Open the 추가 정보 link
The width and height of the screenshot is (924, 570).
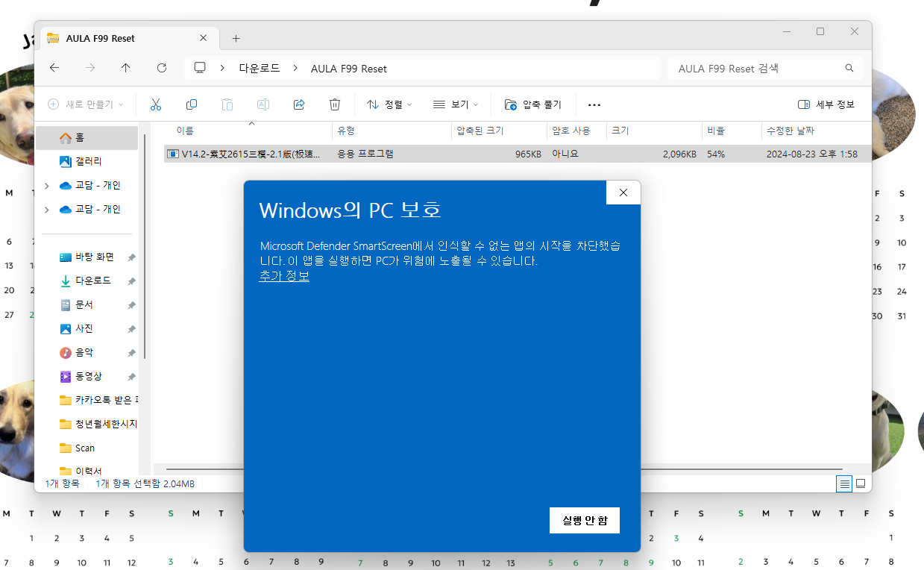point(284,276)
